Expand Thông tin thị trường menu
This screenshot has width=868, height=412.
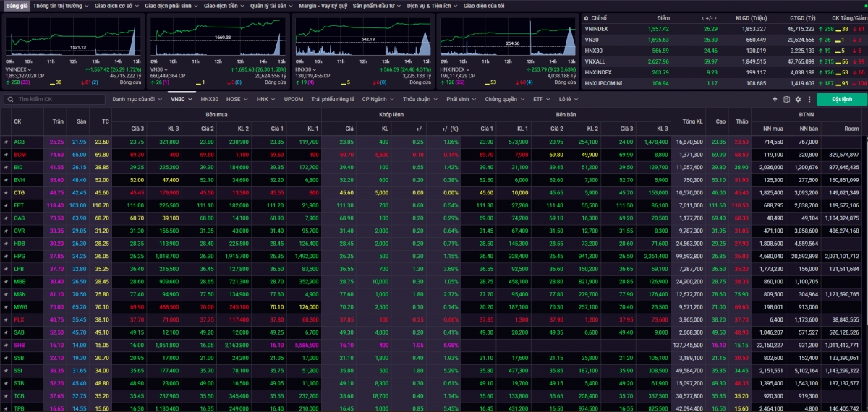point(60,5)
